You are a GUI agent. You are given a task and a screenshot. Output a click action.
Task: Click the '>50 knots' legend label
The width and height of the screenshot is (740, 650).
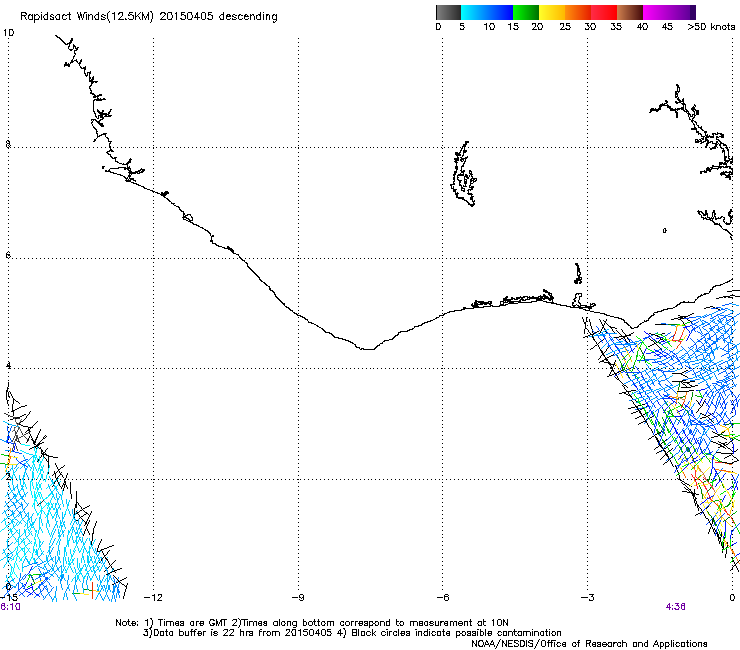click(x=711, y=27)
